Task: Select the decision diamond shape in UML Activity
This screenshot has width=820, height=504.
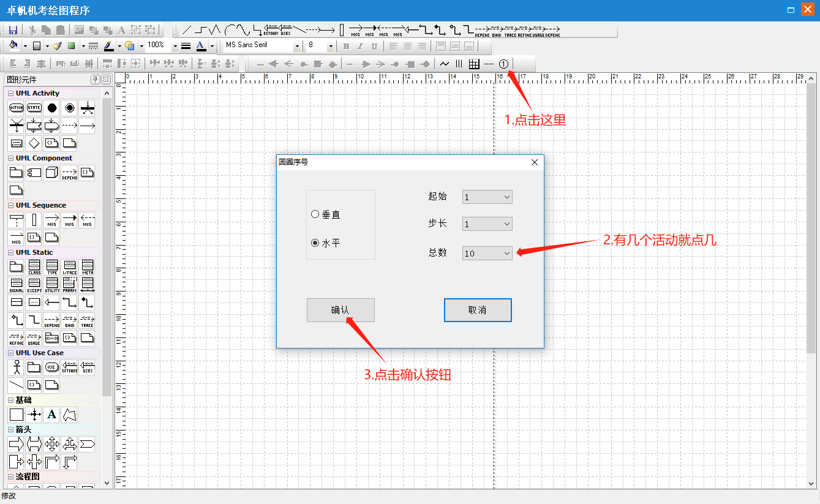Action: point(34,143)
